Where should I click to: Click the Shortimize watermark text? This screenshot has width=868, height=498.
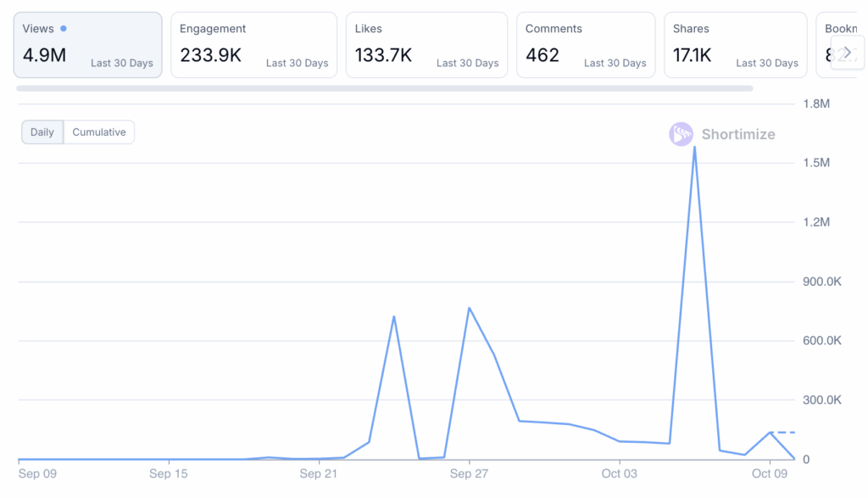tap(737, 134)
